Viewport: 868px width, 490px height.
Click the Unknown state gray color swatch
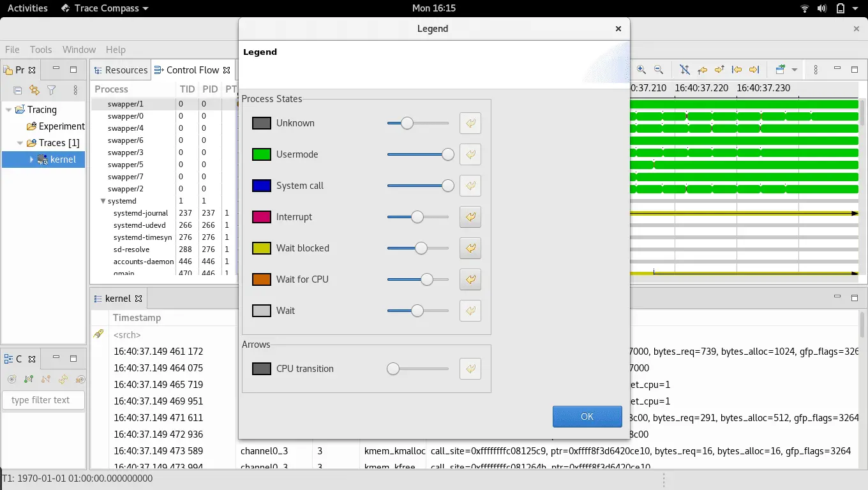(x=262, y=123)
